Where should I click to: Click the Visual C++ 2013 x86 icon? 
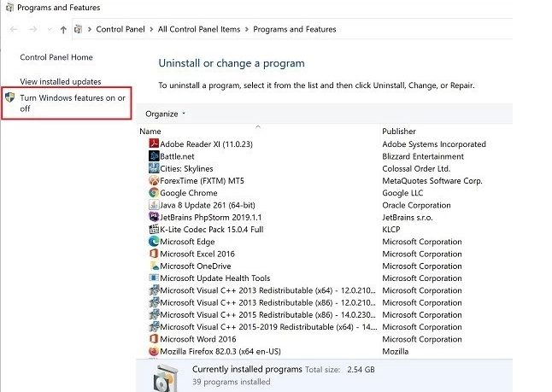point(154,302)
